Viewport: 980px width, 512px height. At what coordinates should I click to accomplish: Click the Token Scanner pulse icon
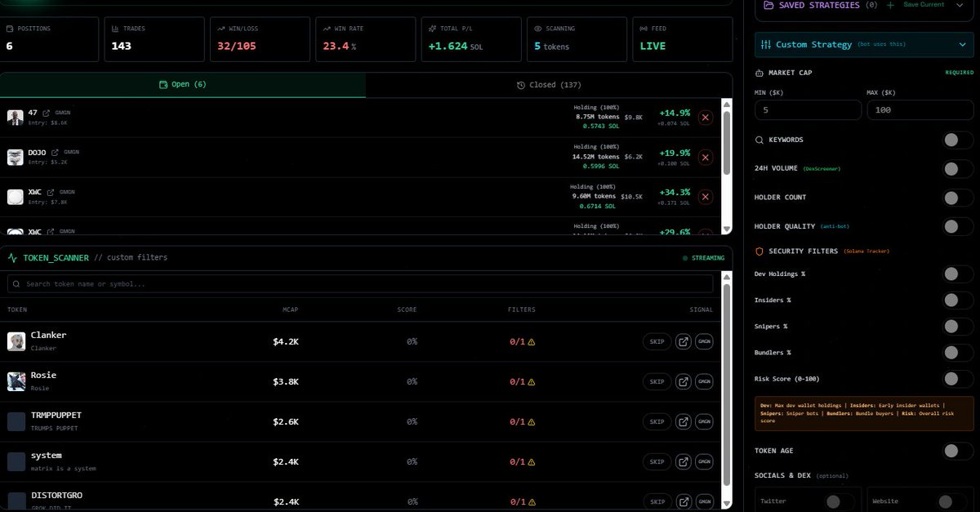(x=12, y=258)
